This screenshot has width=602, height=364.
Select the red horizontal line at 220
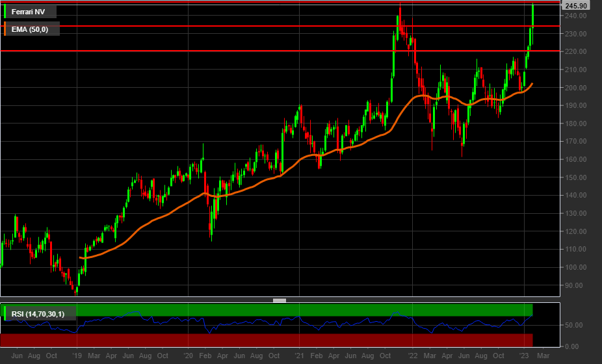(x=280, y=51)
